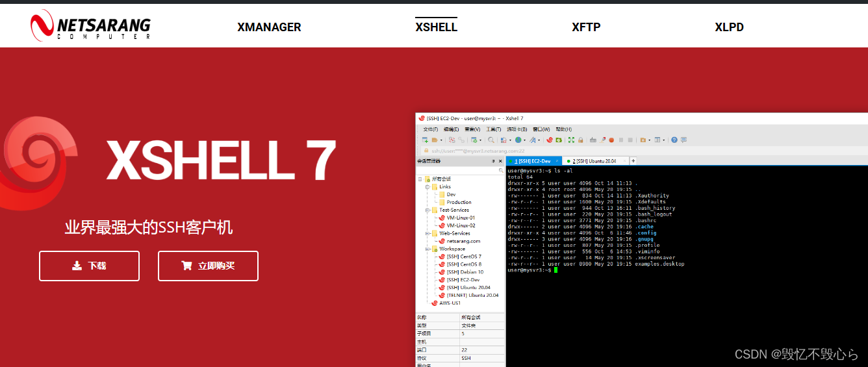
Task: Switch to tab 1 [SSH] EC2-Dev
Action: [534, 161]
